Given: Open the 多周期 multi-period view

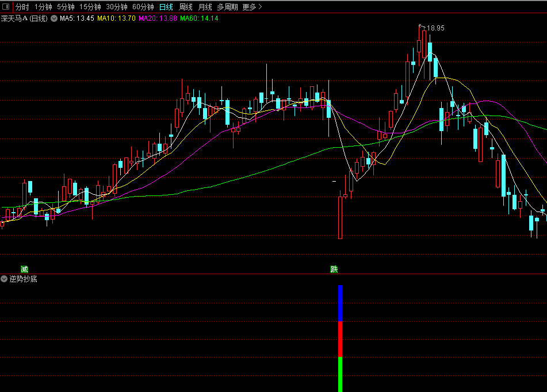Looking at the screenshot, I should [227, 7].
